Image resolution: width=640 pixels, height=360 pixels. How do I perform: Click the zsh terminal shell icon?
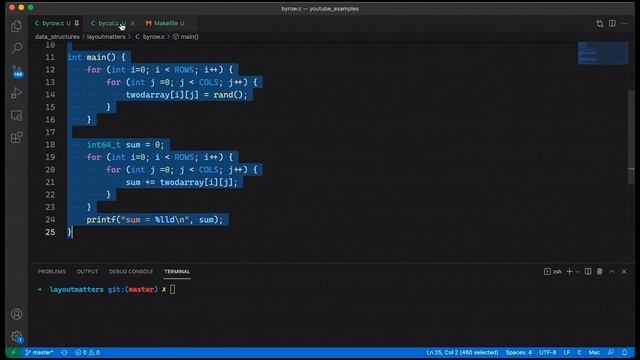click(x=553, y=271)
